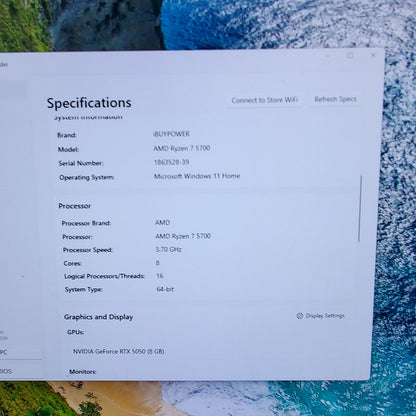
Task: Click the iBUYPOWER brand value
Action: 172,134
